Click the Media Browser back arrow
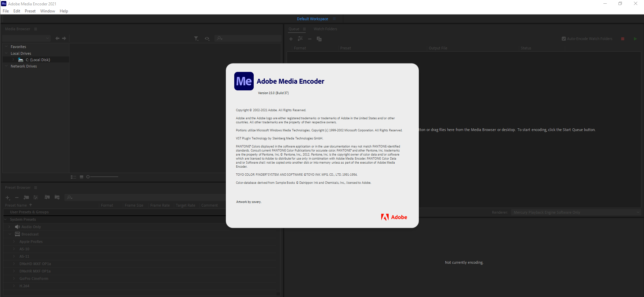The image size is (644, 297). 57,39
